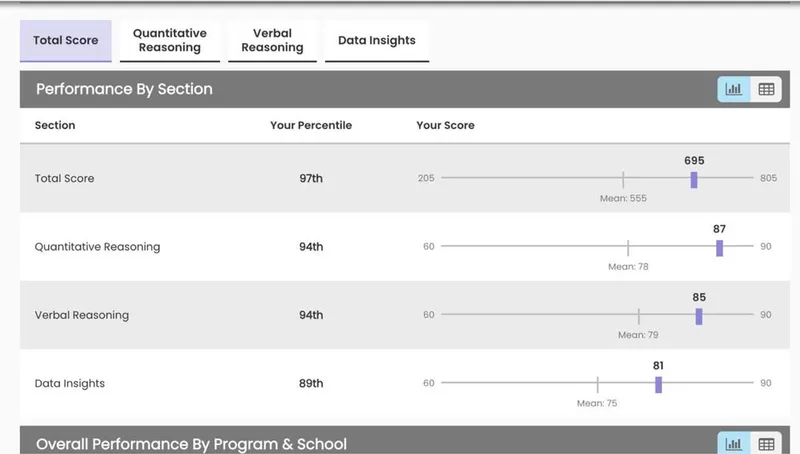Image resolution: width=800 pixels, height=454 pixels.
Task: Click the Mean: 78 tick mark
Action: pyautogui.click(x=628, y=247)
